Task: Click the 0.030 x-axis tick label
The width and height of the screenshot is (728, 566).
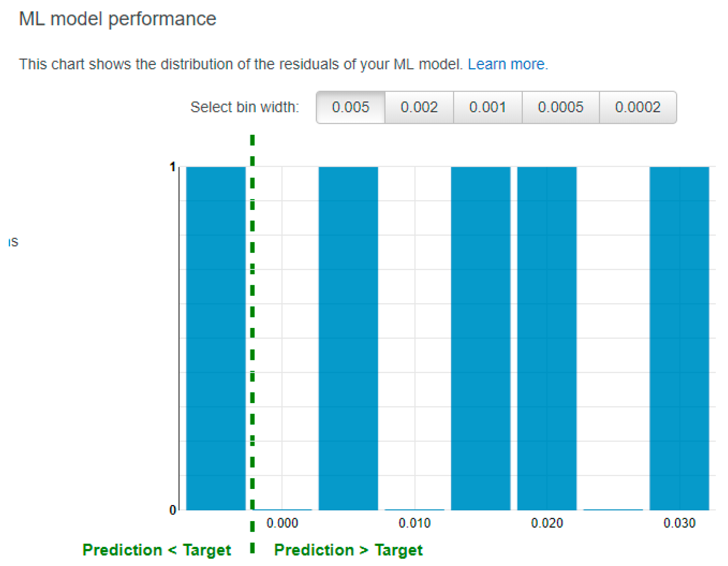Action: pos(679,523)
